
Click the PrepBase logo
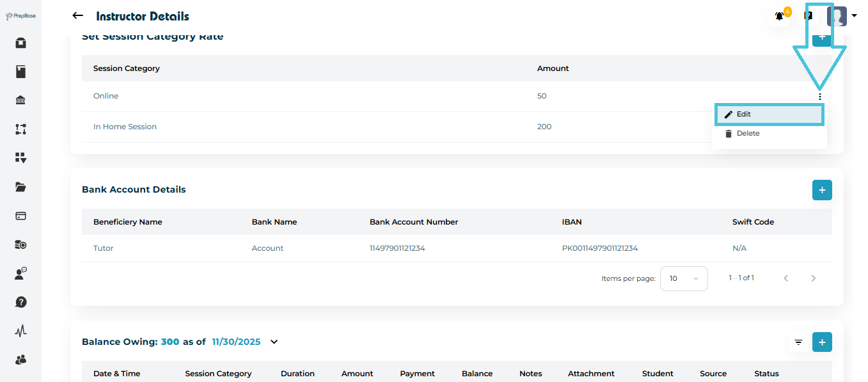(x=20, y=16)
